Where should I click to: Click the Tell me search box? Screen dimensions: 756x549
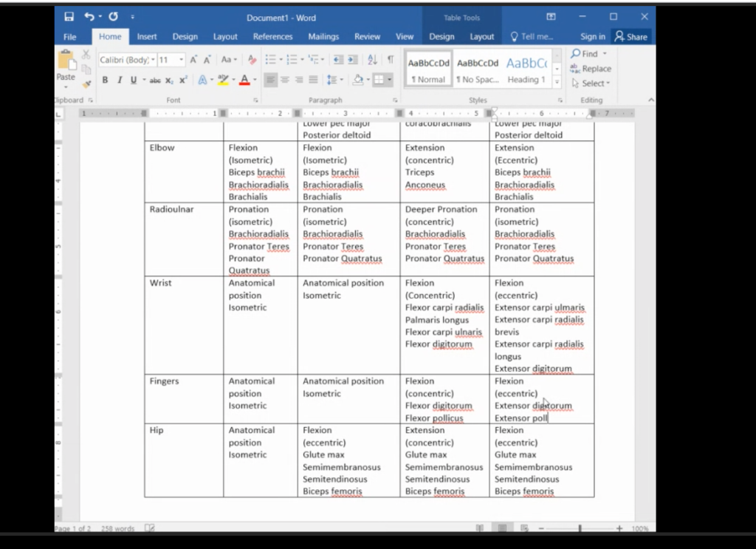pos(532,37)
